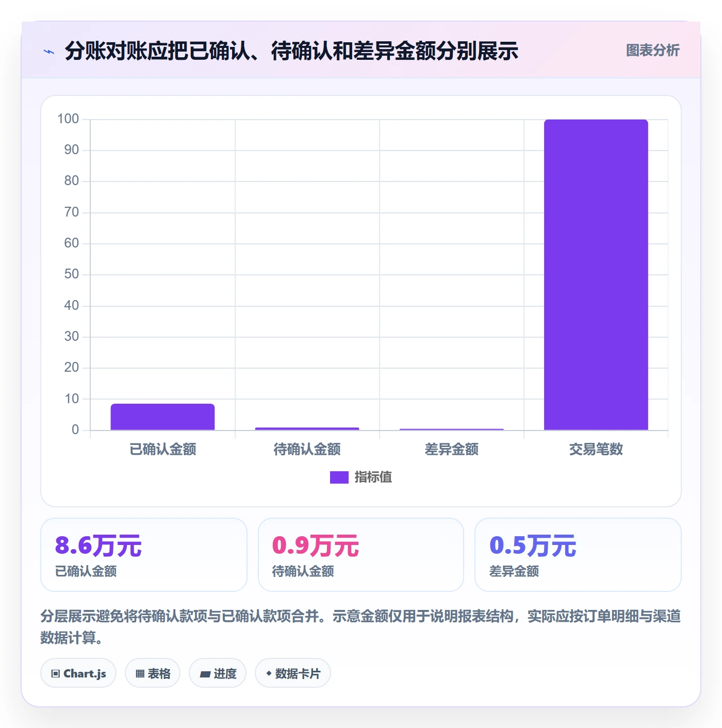Click the 交易笔数 axis label
Image resolution: width=722 pixels, height=728 pixels.
pos(596,449)
